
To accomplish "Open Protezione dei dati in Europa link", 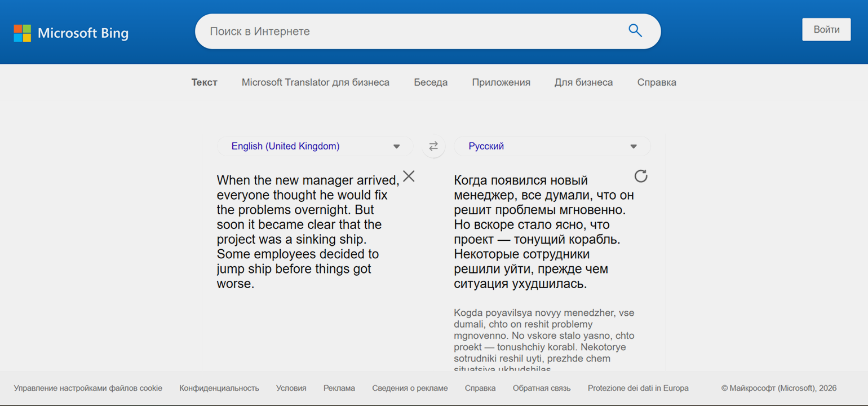I will (637, 388).
